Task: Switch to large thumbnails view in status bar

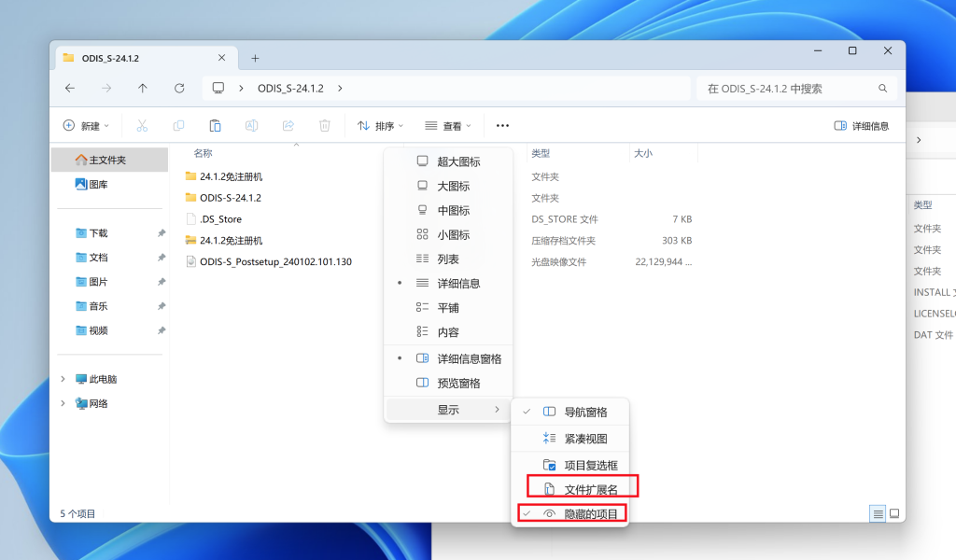Action: tap(894, 513)
